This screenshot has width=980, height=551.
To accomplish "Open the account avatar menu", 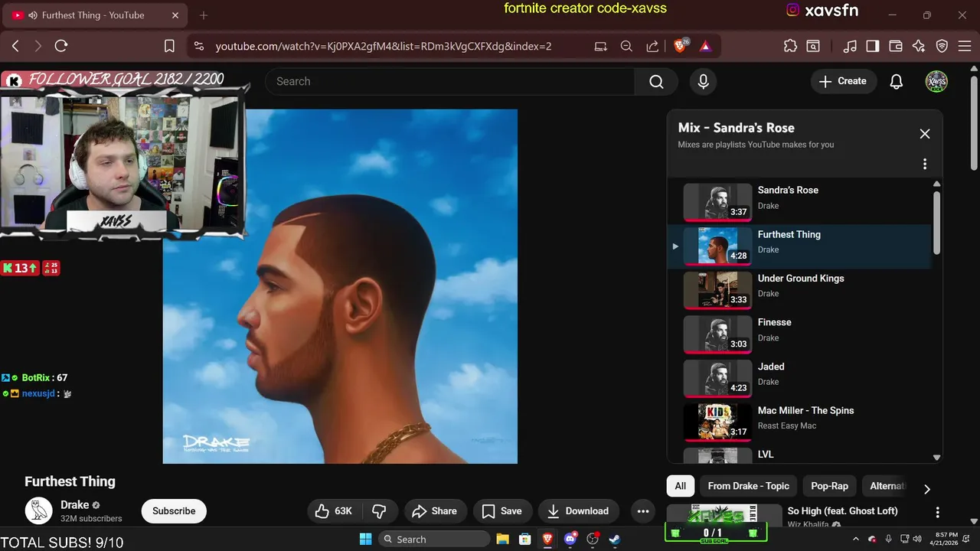I will (936, 81).
